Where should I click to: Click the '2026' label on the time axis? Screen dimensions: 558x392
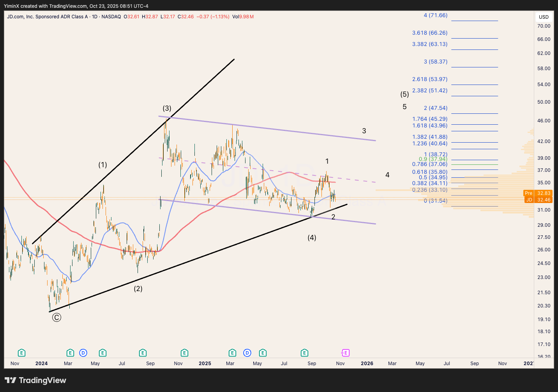pos(367,364)
